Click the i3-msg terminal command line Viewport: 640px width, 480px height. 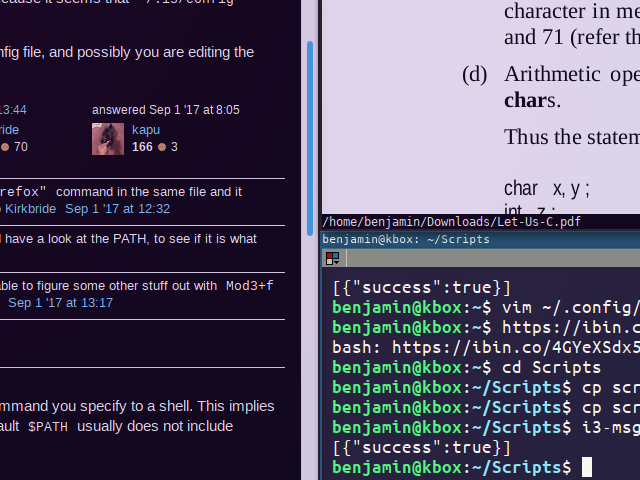point(486,427)
